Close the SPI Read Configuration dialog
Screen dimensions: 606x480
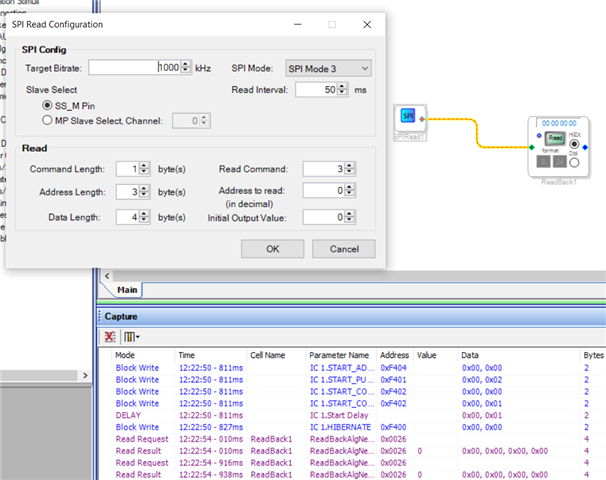[367, 25]
